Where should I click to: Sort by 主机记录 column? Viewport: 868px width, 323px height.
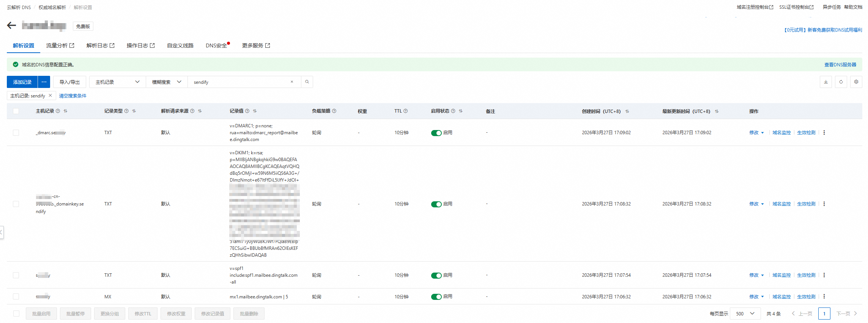tap(66, 111)
